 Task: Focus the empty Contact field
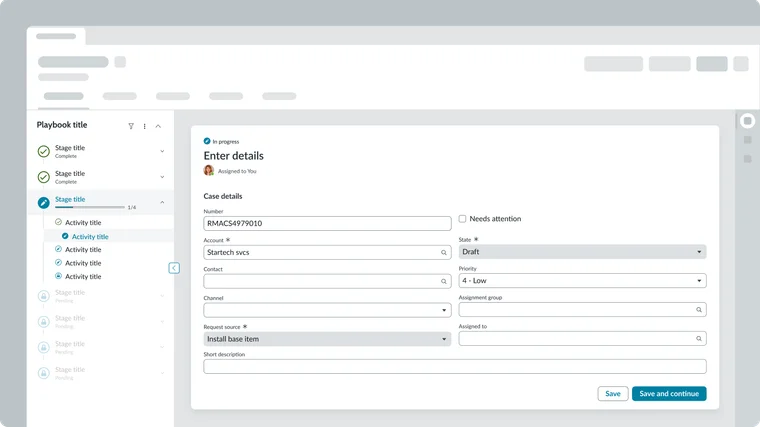tap(327, 281)
